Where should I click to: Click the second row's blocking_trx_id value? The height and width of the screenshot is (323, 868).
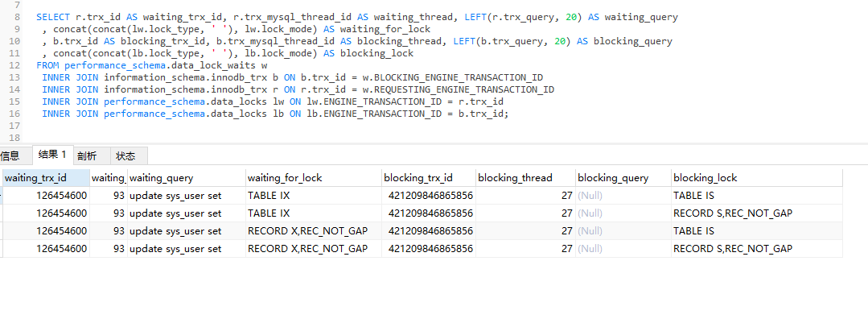tap(430, 213)
